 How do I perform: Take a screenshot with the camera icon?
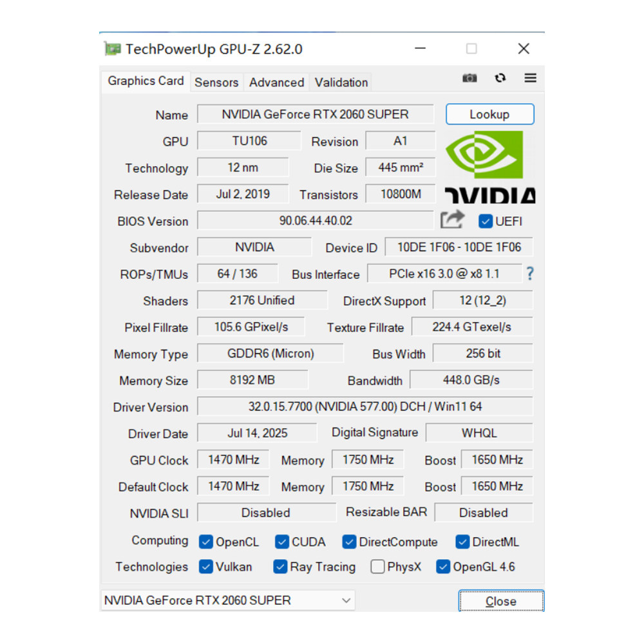pyautogui.click(x=469, y=78)
